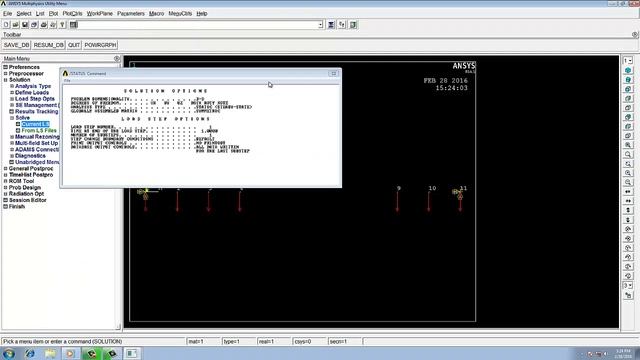Open File menu in STATUS Command window
The height and width of the screenshot is (360, 640).
[67, 81]
